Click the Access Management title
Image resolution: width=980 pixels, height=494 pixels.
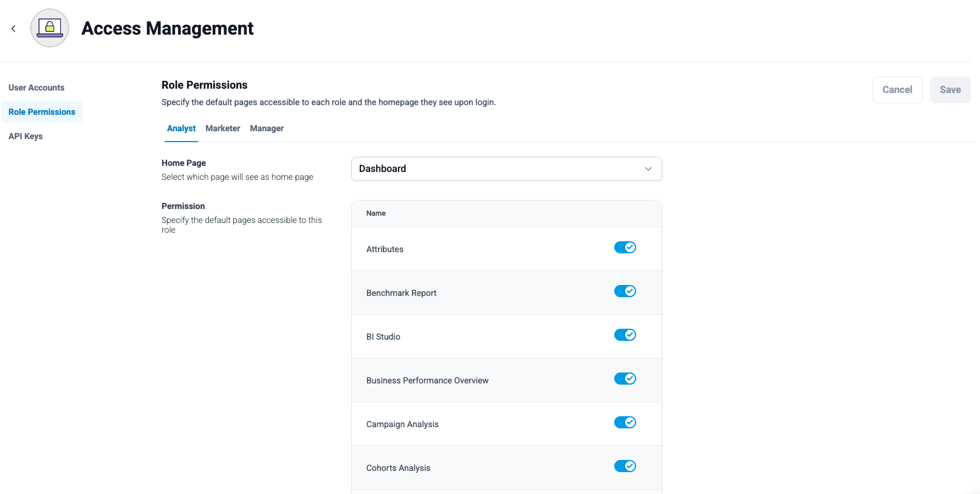pyautogui.click(x=168, y=29)
